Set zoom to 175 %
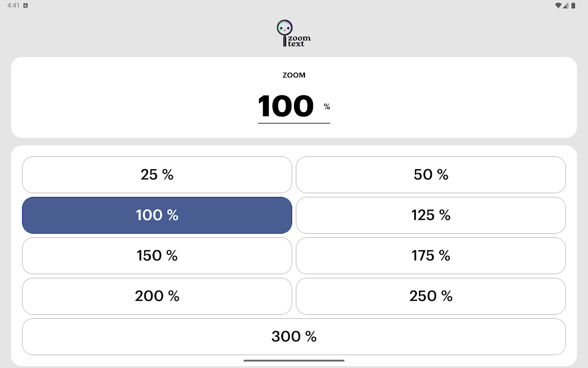This screenshot has width=588, height=368. [431, 256]
